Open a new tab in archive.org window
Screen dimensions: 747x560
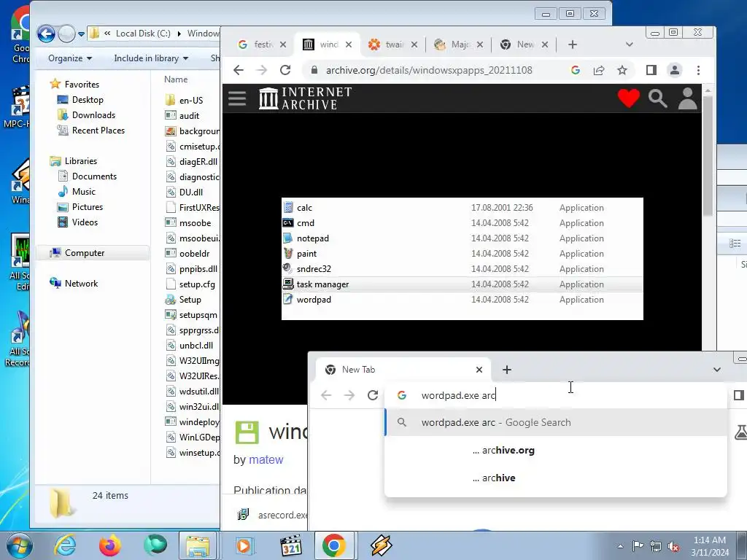pyautogui.click(x=573, y=44)
